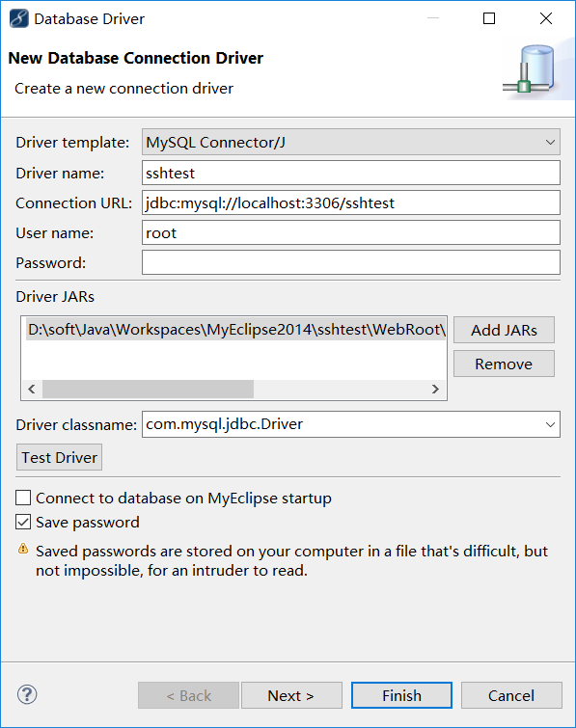Open the Driver template dropdown
The image size is (576, 728).
click(x=350, y=142)
